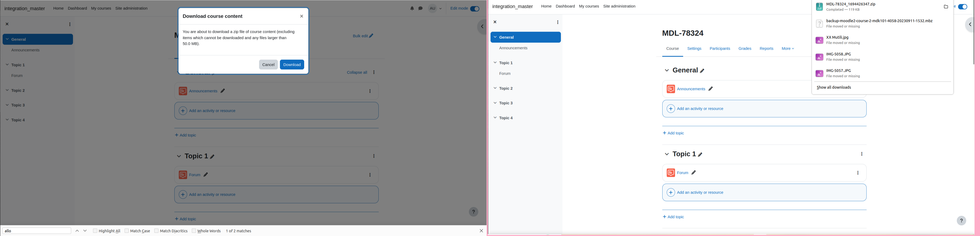Click Bulk edit in left window
The height and width of the screenshot is (236, 980).
coord(363,36)
